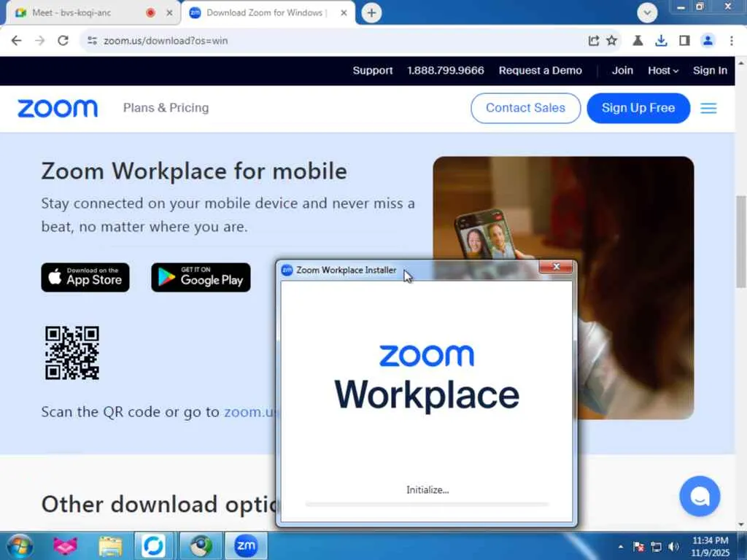Click Sign Up Free button
The image size is (747, 560).
pos(638,108)
